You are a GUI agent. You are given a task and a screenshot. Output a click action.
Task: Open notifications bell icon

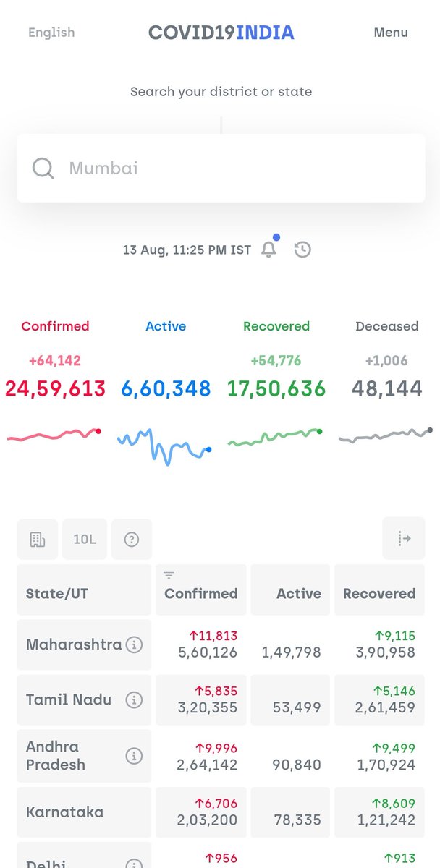pos(268,250)
